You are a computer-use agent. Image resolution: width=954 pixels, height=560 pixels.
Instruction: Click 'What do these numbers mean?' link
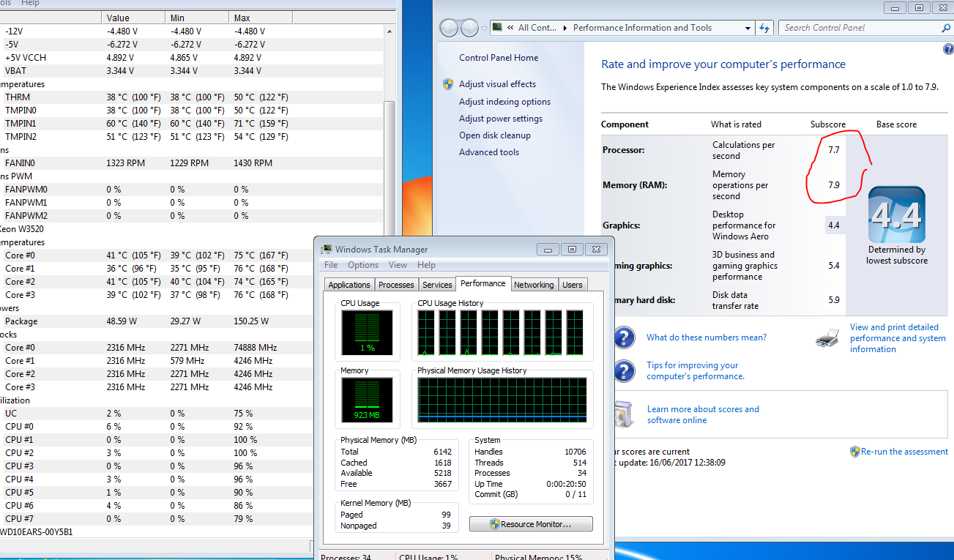pos(707,337)
